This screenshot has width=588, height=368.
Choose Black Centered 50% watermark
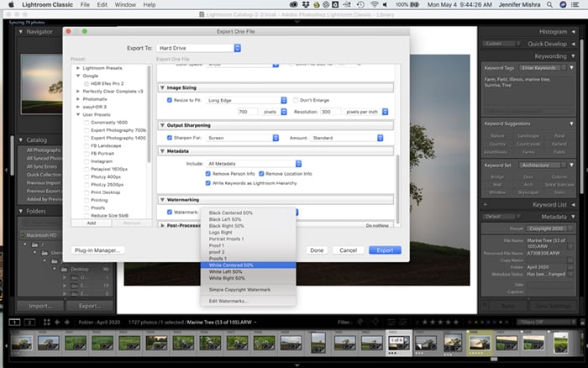pos(249,213)
